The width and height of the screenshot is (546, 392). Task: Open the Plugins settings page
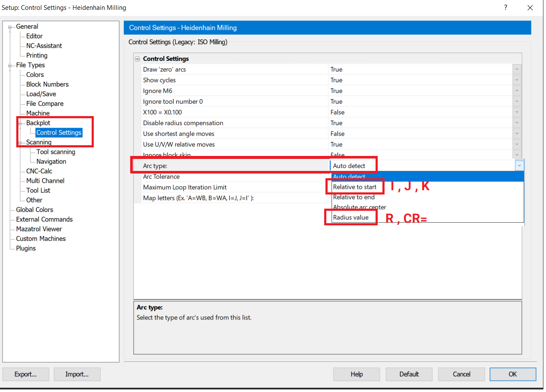click(x=26, y=248)
